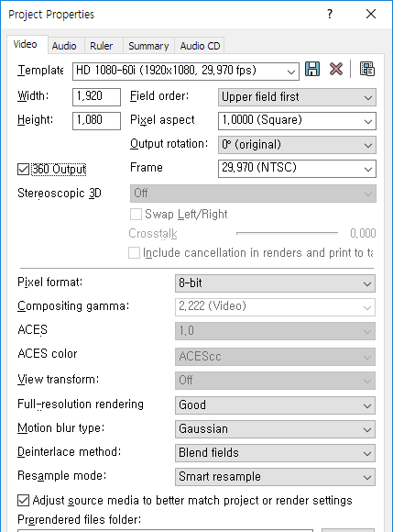Uncheck the 360 Output checkbox

point(24,169)
